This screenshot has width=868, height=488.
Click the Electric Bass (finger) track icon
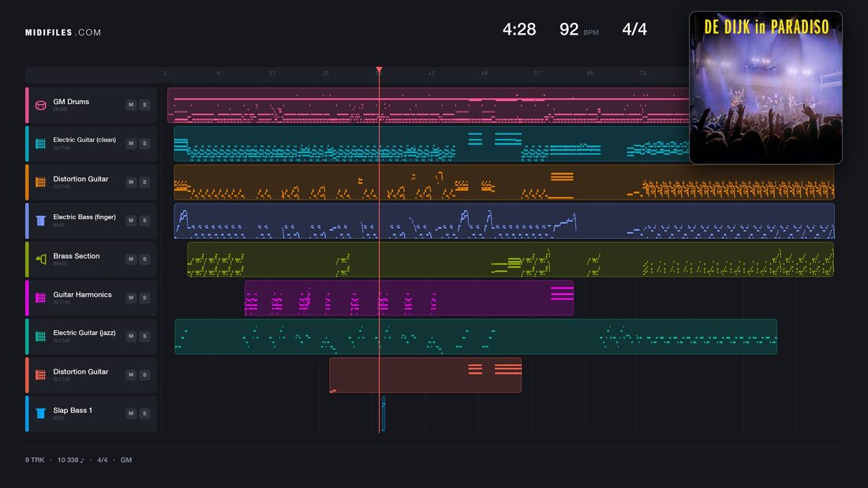40,221
